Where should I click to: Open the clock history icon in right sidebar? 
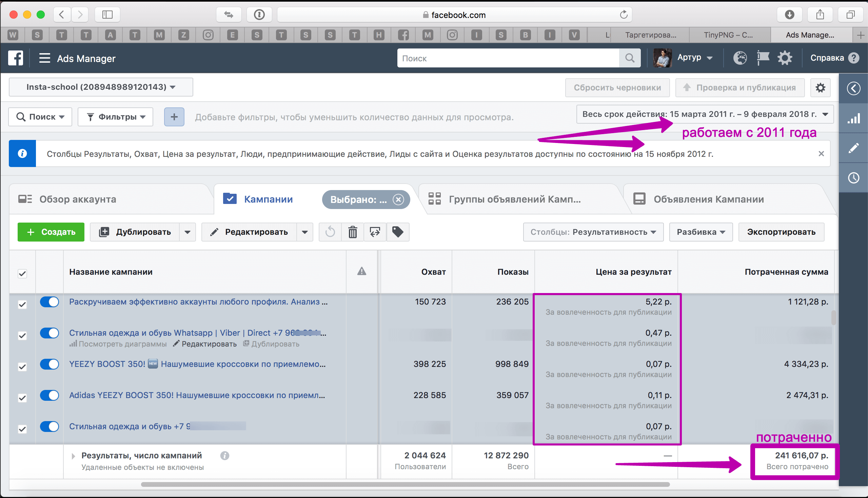click(x=854, y=178)
